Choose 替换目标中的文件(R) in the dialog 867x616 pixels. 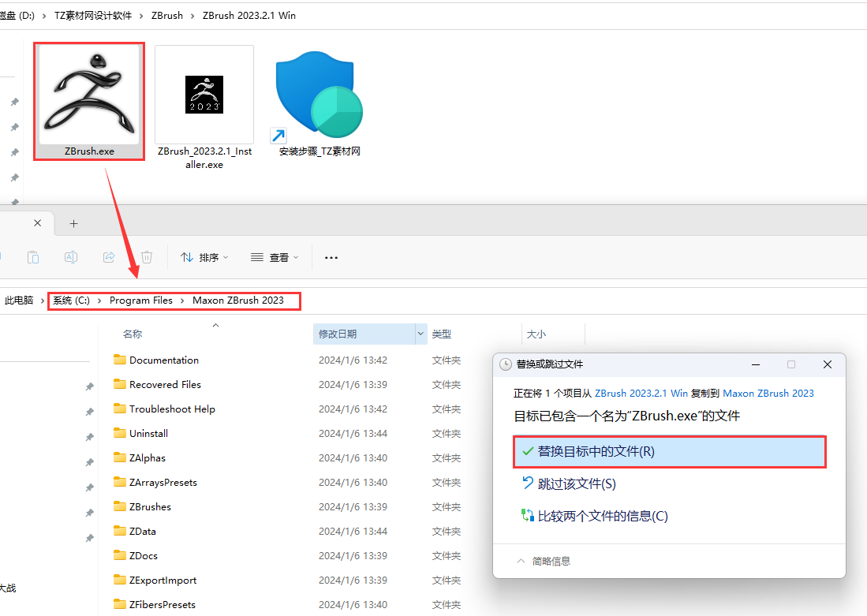point(670,452)
